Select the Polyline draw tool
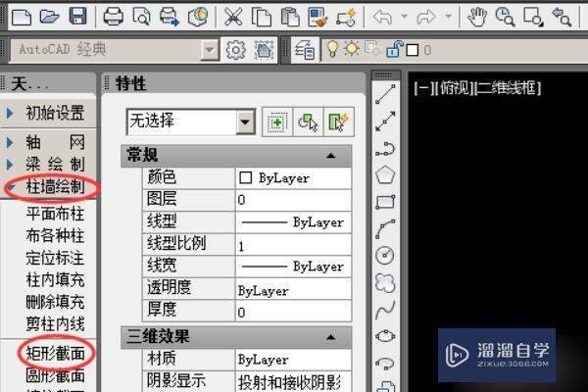588x392 pixels. point(385,149)
